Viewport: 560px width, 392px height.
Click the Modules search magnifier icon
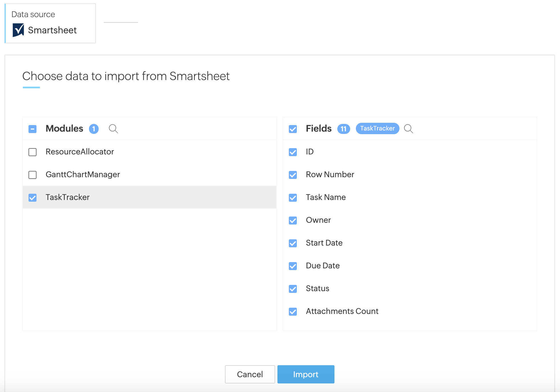click(113, 129)
